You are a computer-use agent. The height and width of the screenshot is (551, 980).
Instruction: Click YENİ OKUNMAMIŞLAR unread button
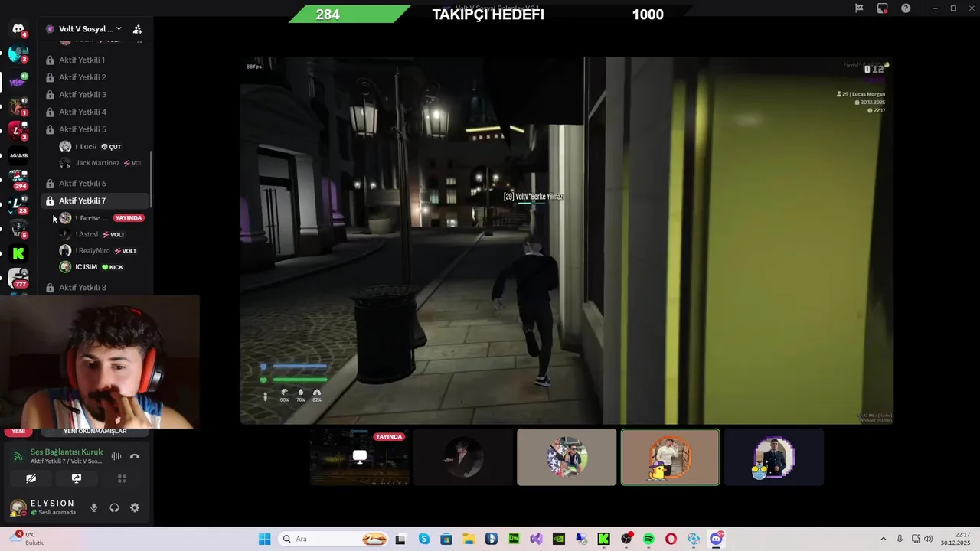click(95, 432)
